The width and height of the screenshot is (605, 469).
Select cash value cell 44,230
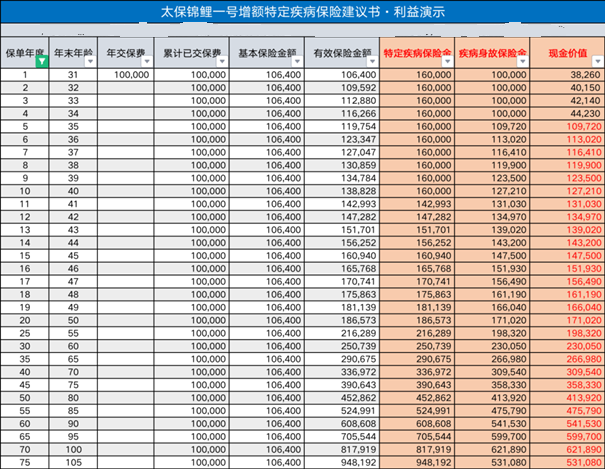tap(568, 113)
